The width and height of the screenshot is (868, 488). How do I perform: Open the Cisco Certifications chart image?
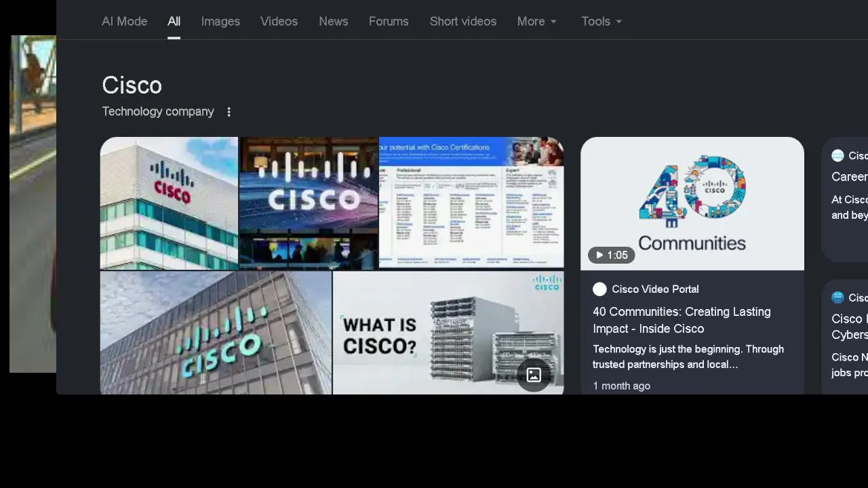click(x=471, y=203)
